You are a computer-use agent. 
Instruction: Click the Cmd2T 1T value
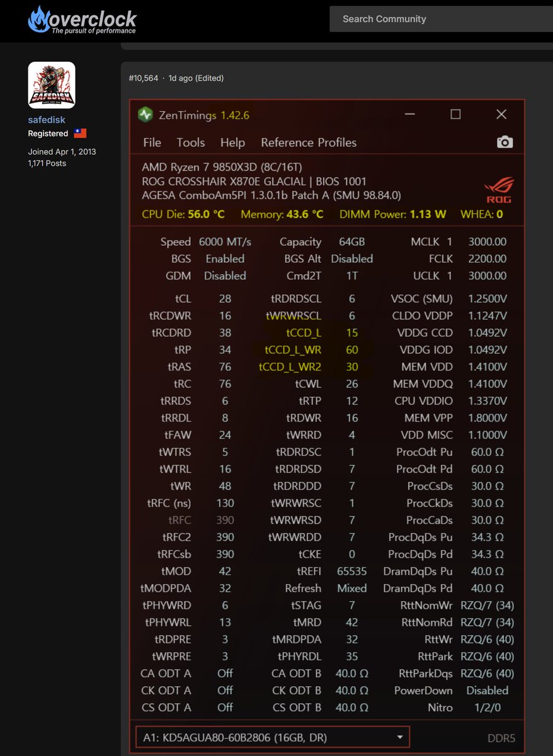tap(351, 276)
